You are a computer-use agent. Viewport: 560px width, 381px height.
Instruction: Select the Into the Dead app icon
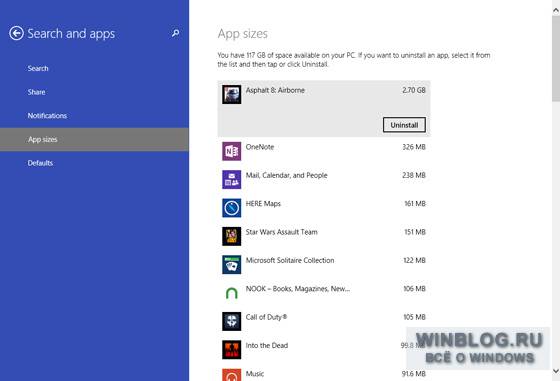(x=231, y=350)
